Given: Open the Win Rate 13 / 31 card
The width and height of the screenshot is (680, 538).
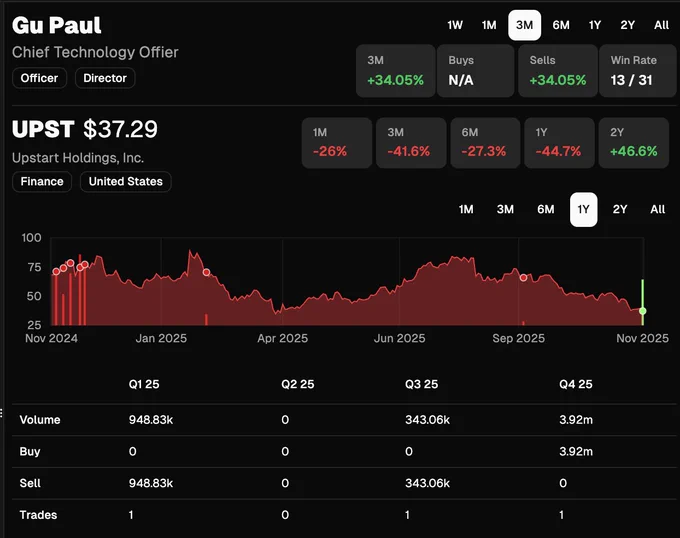Looking at the screenshot, I should point(637,71).
